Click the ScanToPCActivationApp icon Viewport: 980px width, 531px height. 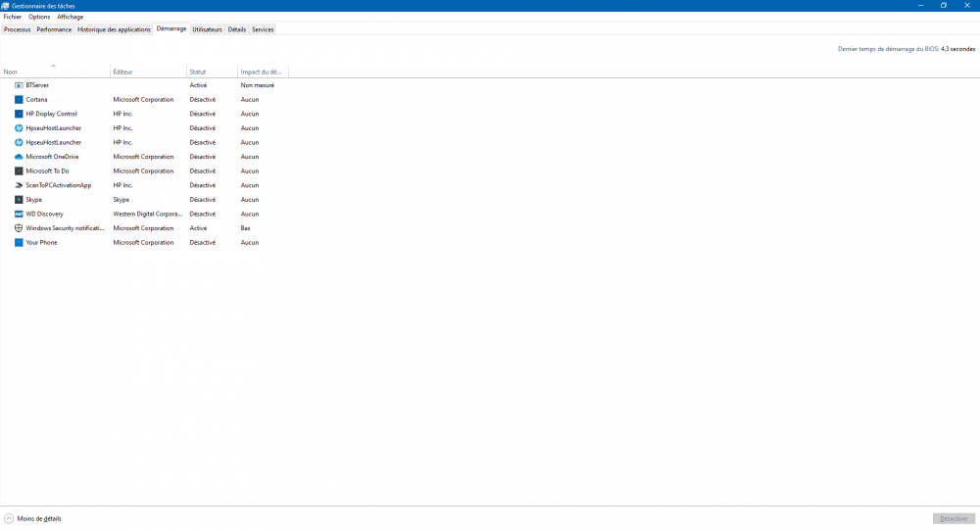coord(19,185)
